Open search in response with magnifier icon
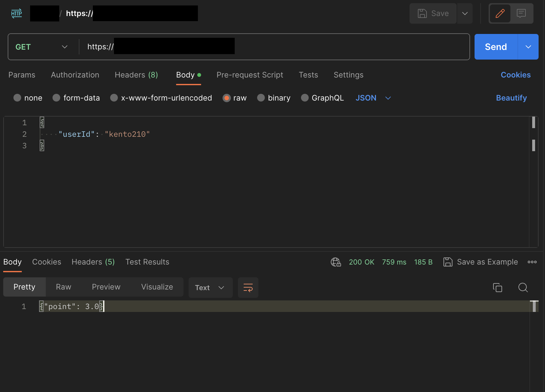The height and width of the screenshot is (392, 545). 523,288
